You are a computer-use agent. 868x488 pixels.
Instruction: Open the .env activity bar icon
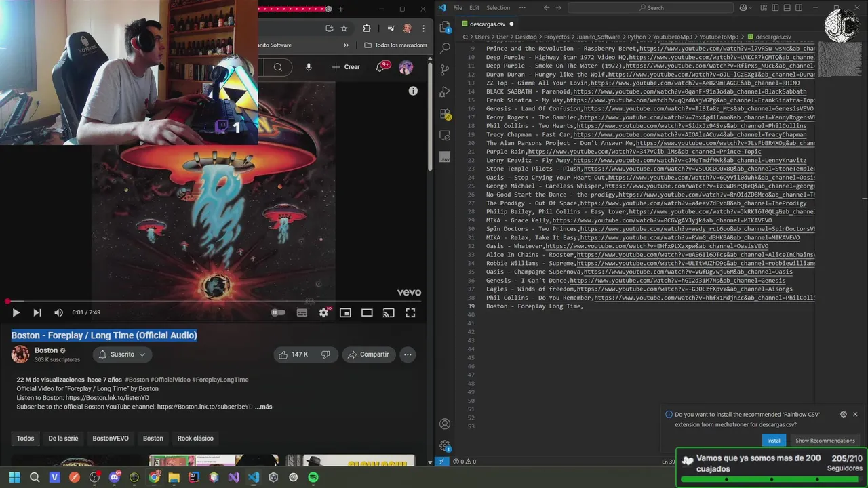pos(445,157)
